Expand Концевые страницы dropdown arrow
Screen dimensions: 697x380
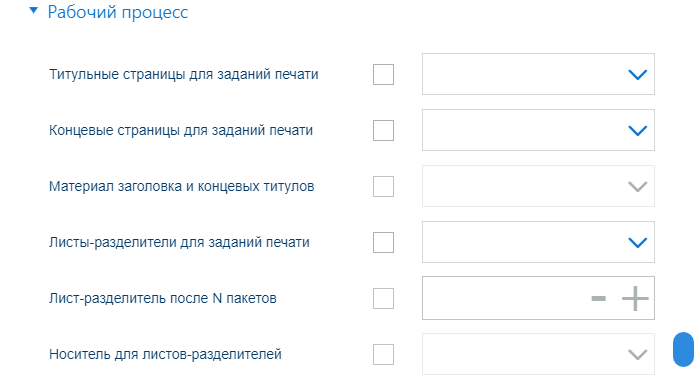(x=637, y=130)
